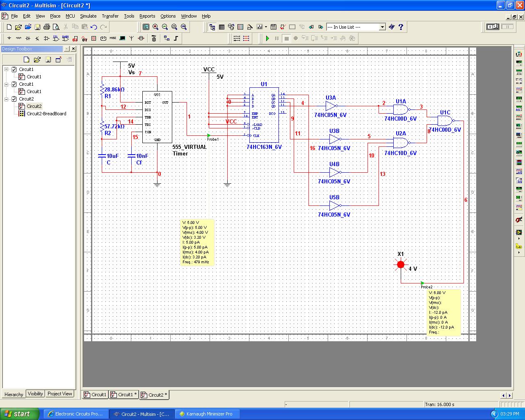Collapse the second Circuit1 tree node
The height and width of the screenshot is (420, 525).
pos(7,84)
